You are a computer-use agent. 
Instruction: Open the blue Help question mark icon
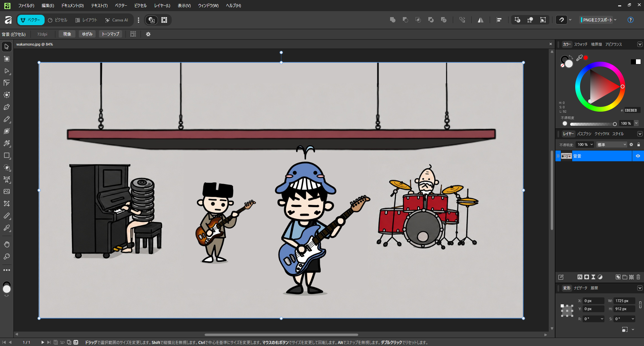[631, 20]
